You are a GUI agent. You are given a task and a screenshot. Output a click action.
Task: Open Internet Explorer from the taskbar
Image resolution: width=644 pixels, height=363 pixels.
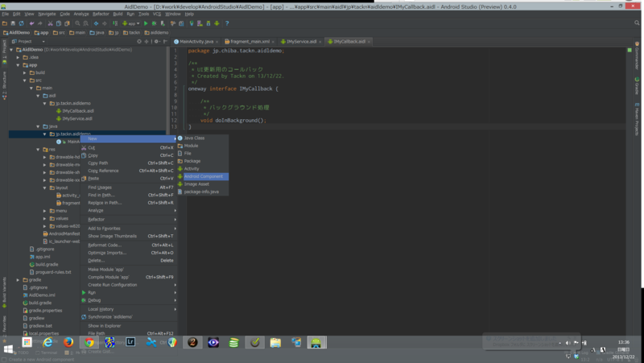47,342
